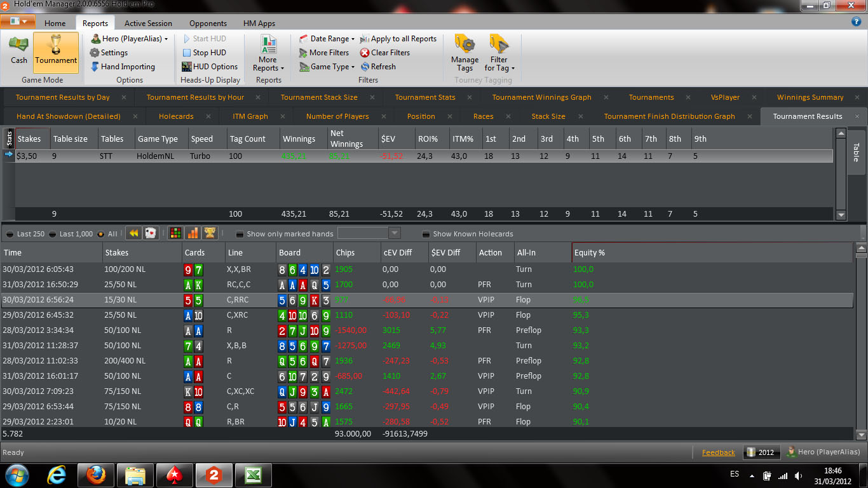Open the Windows Start menu
868x488 pixels.
[17, 475]
